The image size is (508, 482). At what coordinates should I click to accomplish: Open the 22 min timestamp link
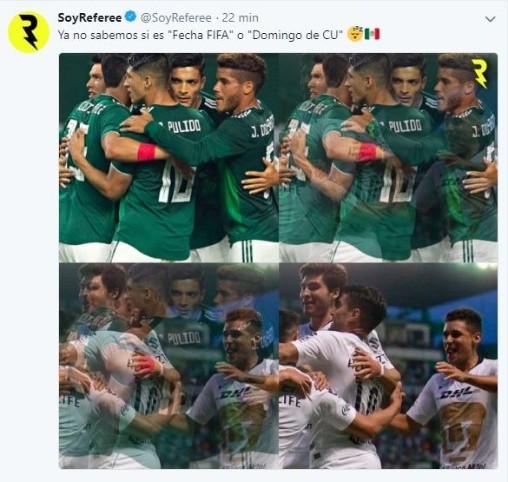[x=240, y=17]
